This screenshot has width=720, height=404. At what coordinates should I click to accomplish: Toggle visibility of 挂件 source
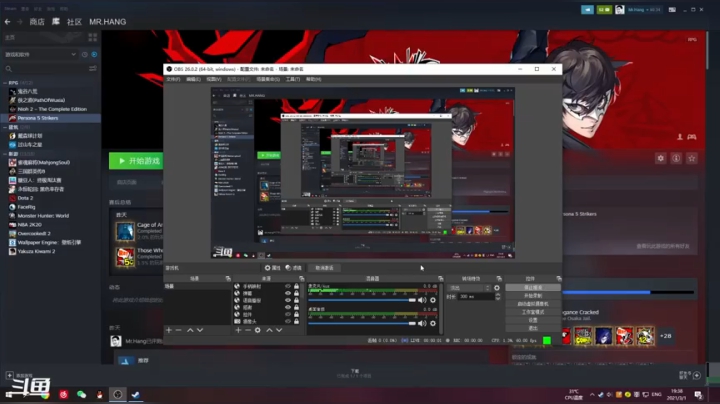288,314
